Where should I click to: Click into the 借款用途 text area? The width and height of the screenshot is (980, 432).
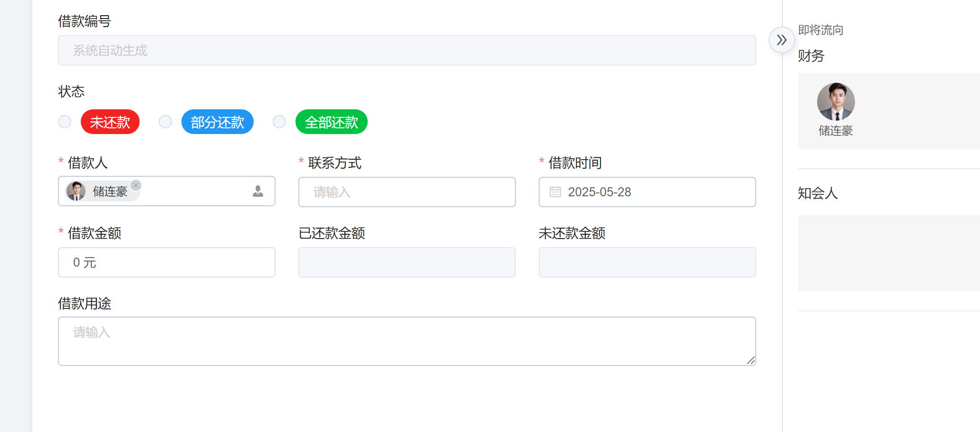coord(407,341)
